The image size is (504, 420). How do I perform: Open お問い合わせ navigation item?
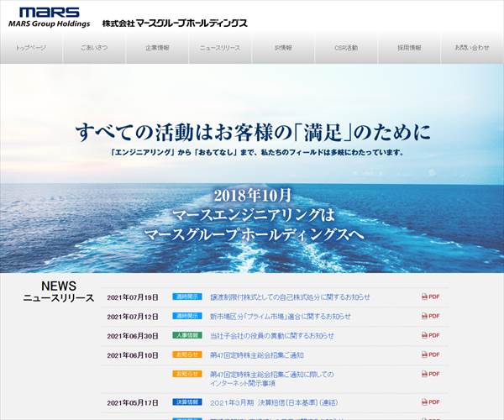click(x=472, y=48)
